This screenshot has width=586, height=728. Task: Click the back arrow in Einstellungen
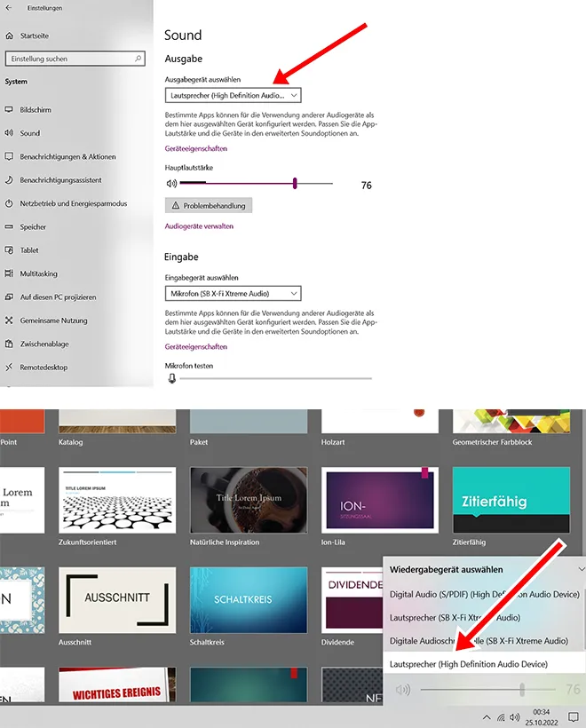pos(10,7)
